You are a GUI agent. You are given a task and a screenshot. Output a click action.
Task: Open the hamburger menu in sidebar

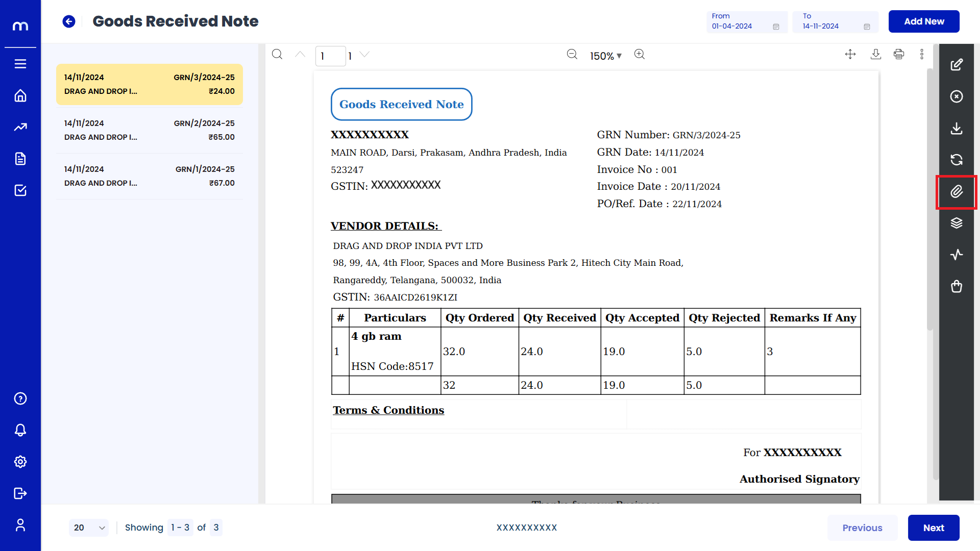pyautogui.click(x=20, y=64)
